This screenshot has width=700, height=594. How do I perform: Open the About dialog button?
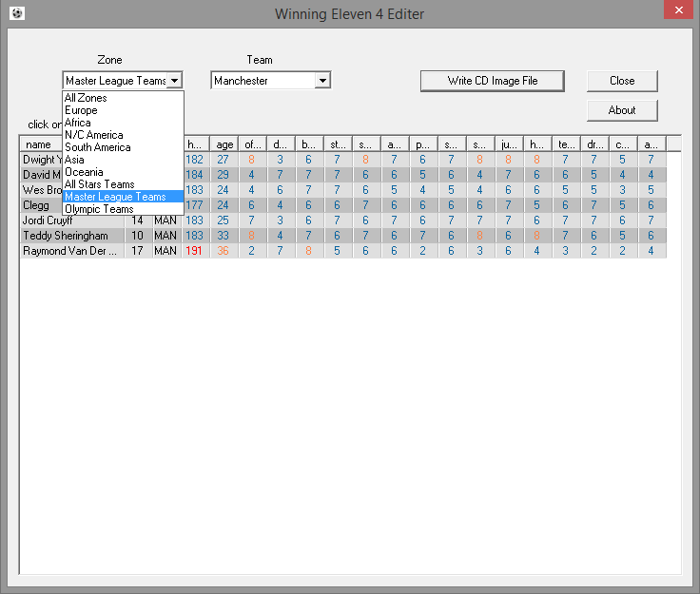(x=622, y=110)
